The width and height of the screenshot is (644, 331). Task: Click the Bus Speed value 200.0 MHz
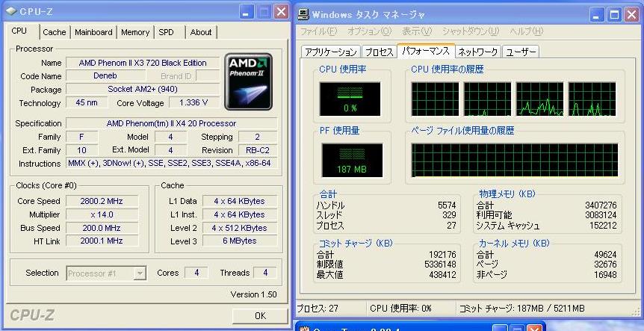[102, 228]
